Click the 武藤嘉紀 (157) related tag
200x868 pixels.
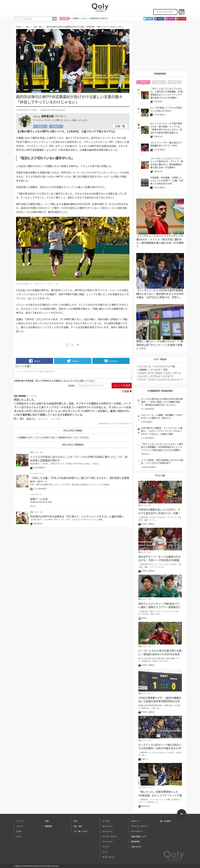pos(25,437)
